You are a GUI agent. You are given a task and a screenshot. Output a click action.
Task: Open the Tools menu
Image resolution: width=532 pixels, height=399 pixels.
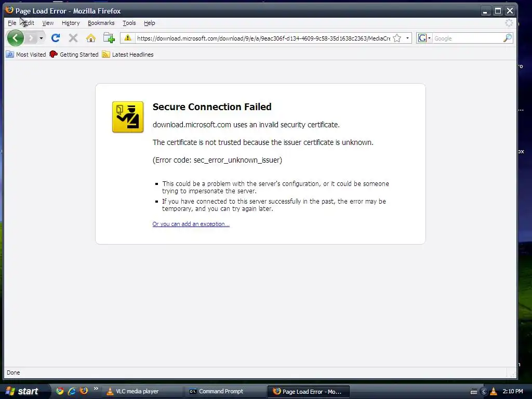pos(129,23)
